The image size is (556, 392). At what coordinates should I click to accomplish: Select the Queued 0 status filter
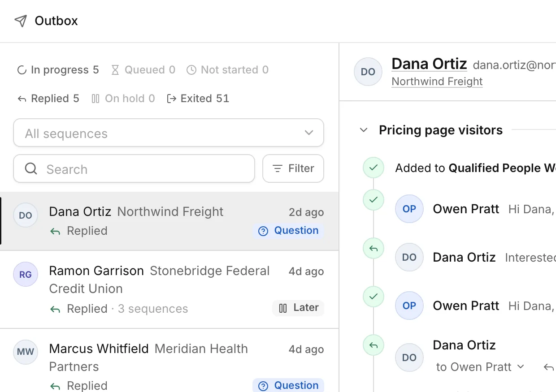(143, 70)
